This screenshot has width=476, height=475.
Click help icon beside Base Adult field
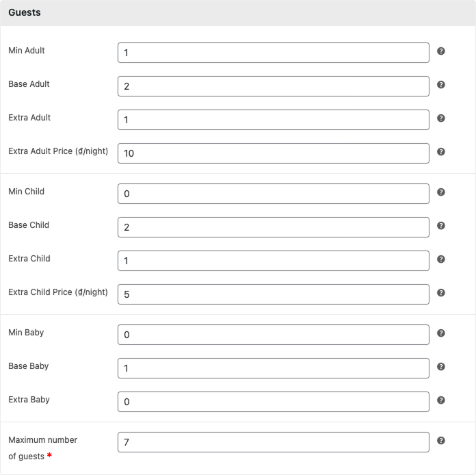point(441,85)
